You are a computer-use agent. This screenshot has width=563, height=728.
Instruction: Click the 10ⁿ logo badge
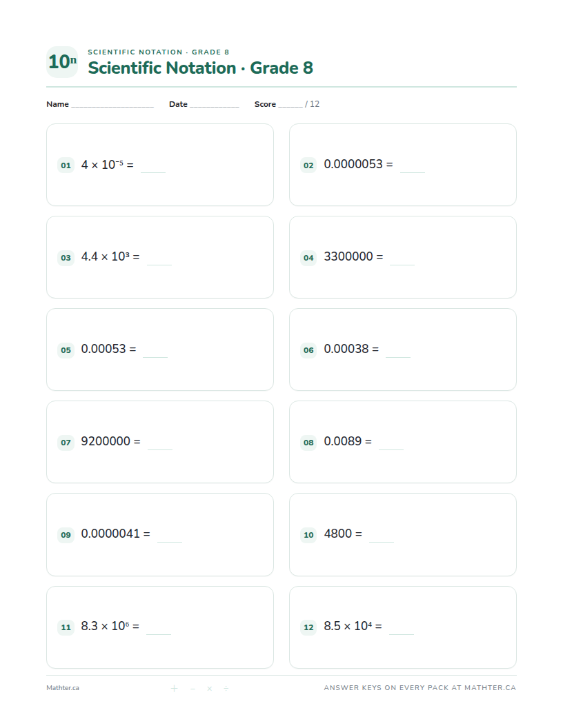[x=62, y=62]
